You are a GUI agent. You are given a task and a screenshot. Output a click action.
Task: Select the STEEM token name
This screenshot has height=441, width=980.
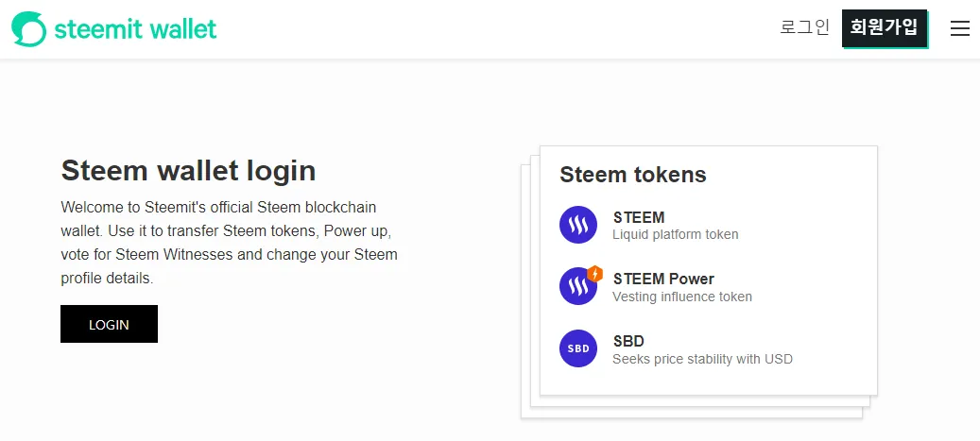coord(638,217)
